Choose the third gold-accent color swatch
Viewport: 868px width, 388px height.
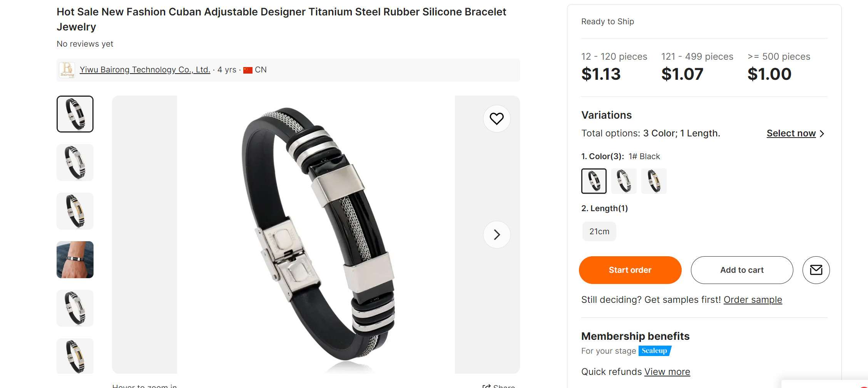[x=654, y=181]
